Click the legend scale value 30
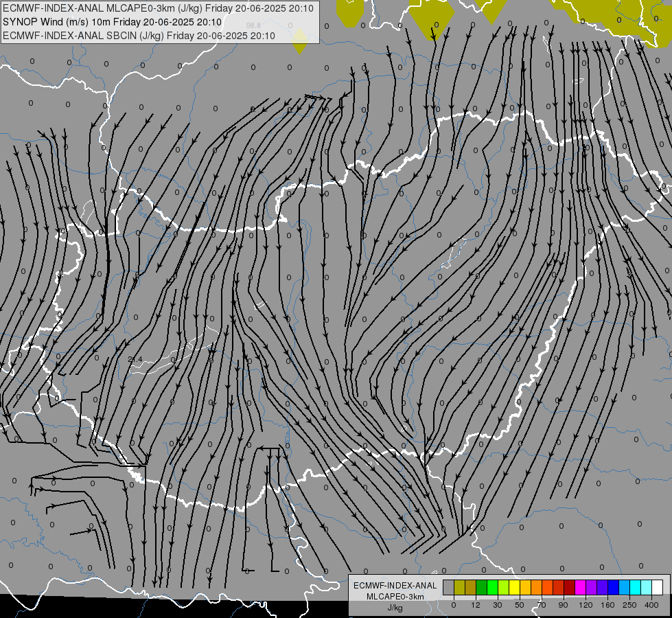672x618 pixels. pyautogui.click(x=497, y=605)
